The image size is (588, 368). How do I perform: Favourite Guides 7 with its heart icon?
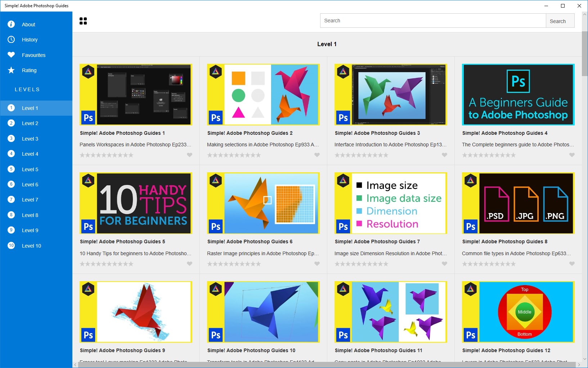click(x=444, y=264)
